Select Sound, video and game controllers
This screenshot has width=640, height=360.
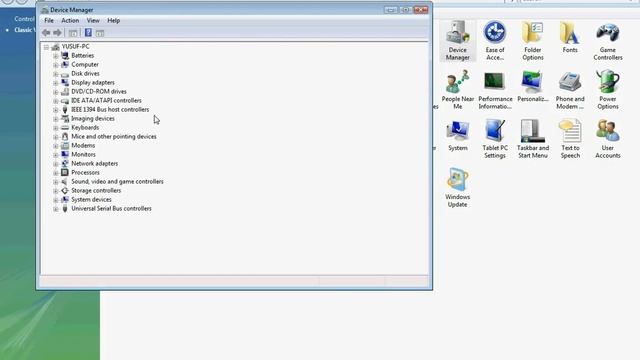[117, 181]
